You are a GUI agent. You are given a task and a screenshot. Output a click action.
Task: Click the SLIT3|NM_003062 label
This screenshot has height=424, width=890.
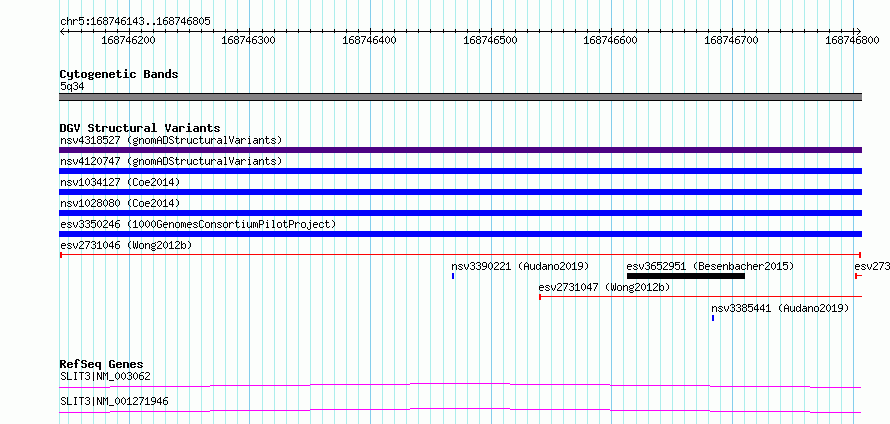[x=105, y=376]
